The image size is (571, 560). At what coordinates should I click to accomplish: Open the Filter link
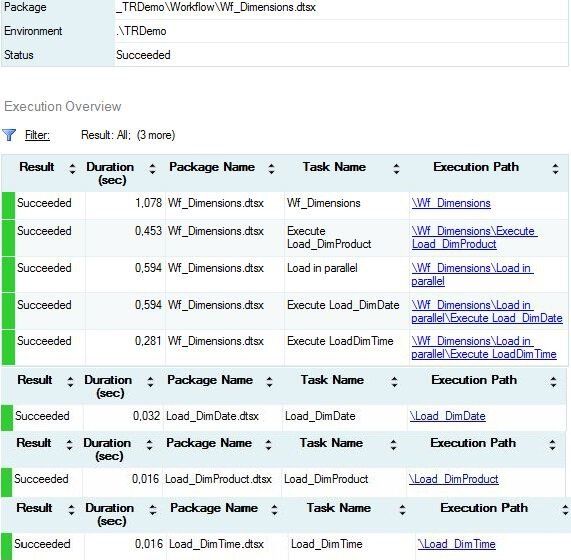pyautogui.click(x=37, y=135)
